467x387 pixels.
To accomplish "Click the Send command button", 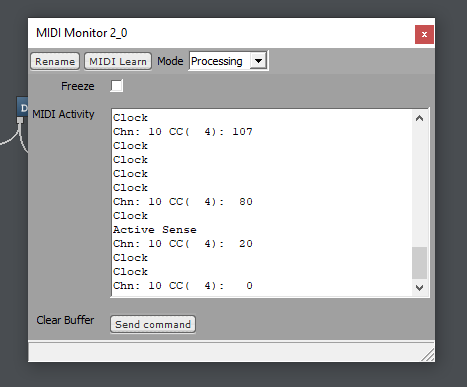I will (153, 324).
